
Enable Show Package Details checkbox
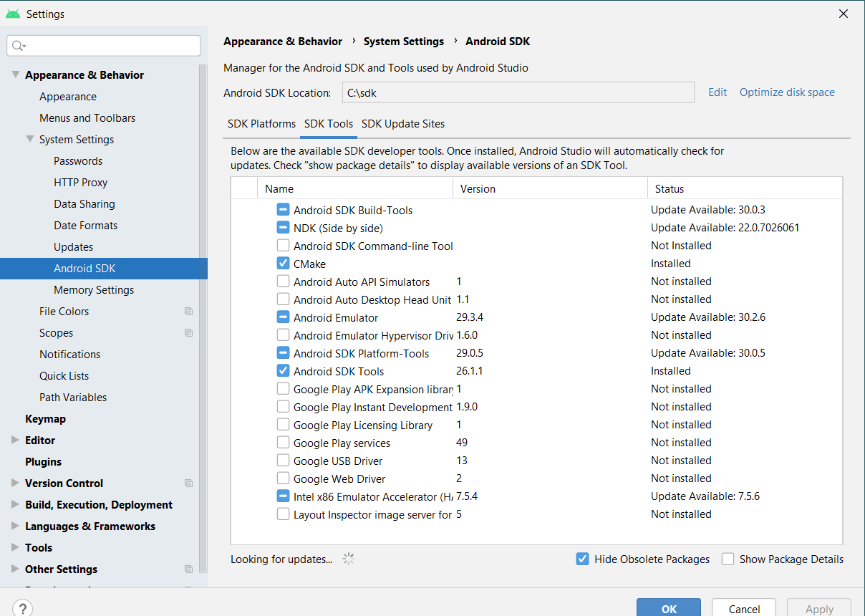click(728, 559)
